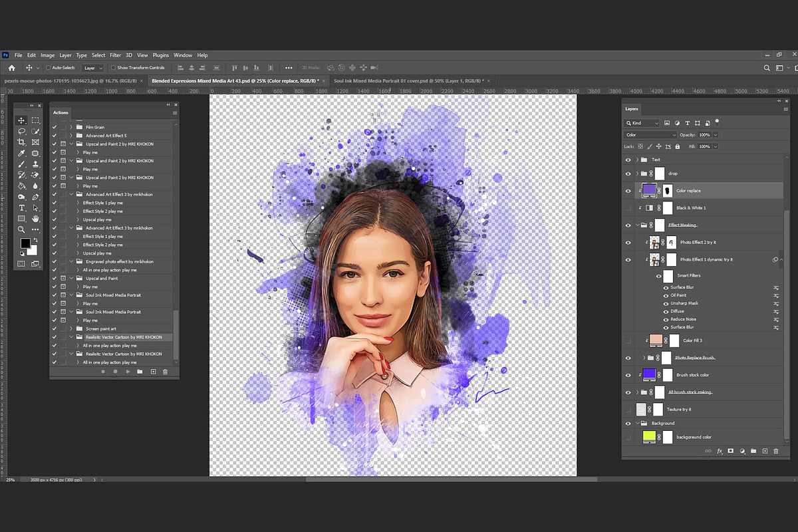Viewport: 798px width, 532px height.
Task: Play selected action
Action: coord(128,372)
